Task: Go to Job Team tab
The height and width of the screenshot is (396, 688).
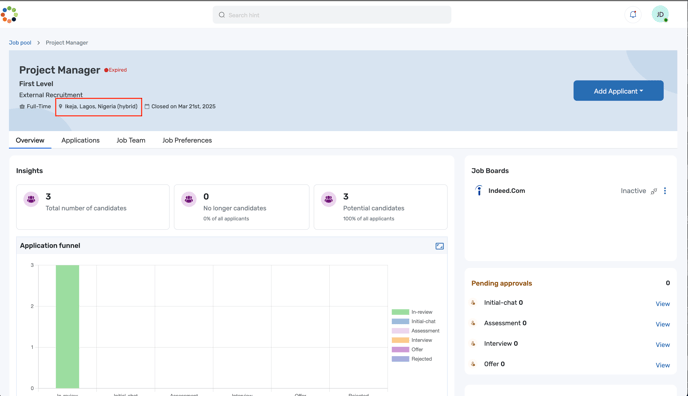Action: (131, 140)
